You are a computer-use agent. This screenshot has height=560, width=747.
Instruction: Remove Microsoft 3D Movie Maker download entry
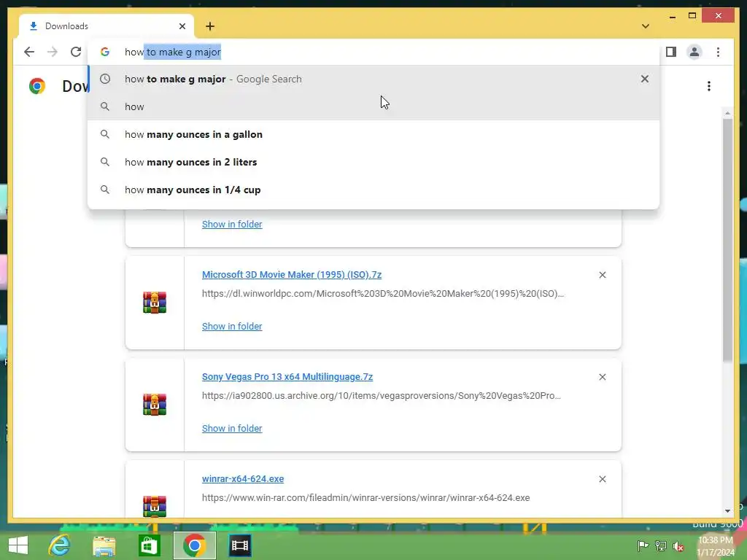point(602,275)
